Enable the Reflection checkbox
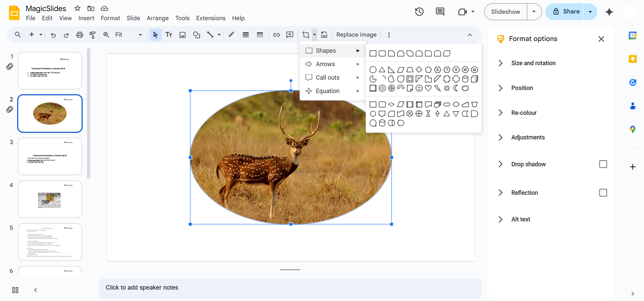644x301 pixels. (603, 193)
